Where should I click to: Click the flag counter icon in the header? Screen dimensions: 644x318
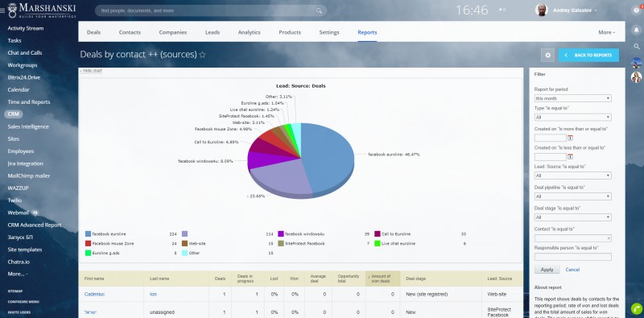click(502, 10)
